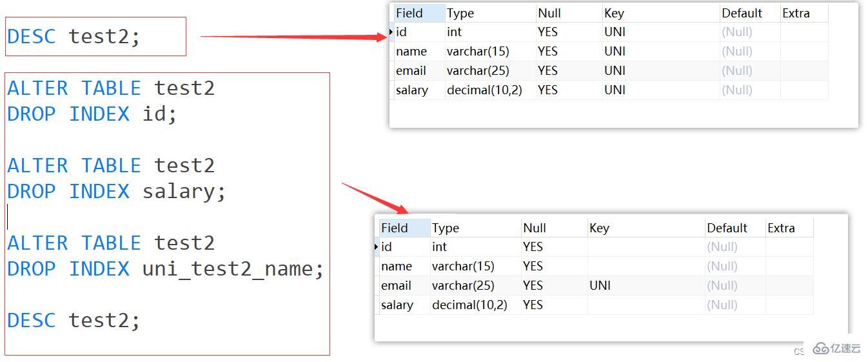This screenshot has width=868, height=362.
Task: Click the UNI key cell of name row
Action: tap(661, 52)
